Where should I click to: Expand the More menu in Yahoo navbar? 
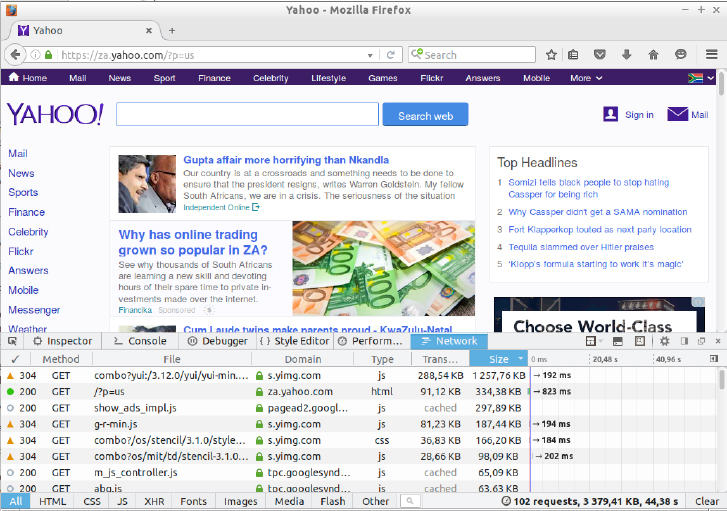pos(586,78)
